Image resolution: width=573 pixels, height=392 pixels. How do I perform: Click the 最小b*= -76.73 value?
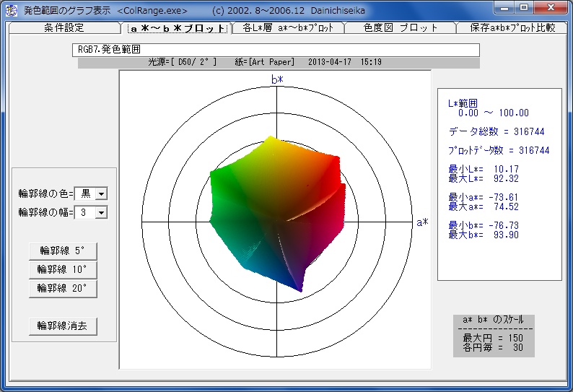(x=484, y=225)
